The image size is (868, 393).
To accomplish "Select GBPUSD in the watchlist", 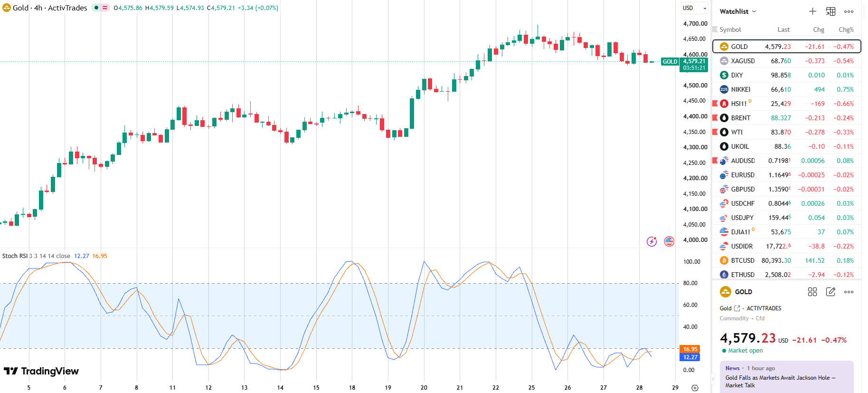I will coord(787,189).
